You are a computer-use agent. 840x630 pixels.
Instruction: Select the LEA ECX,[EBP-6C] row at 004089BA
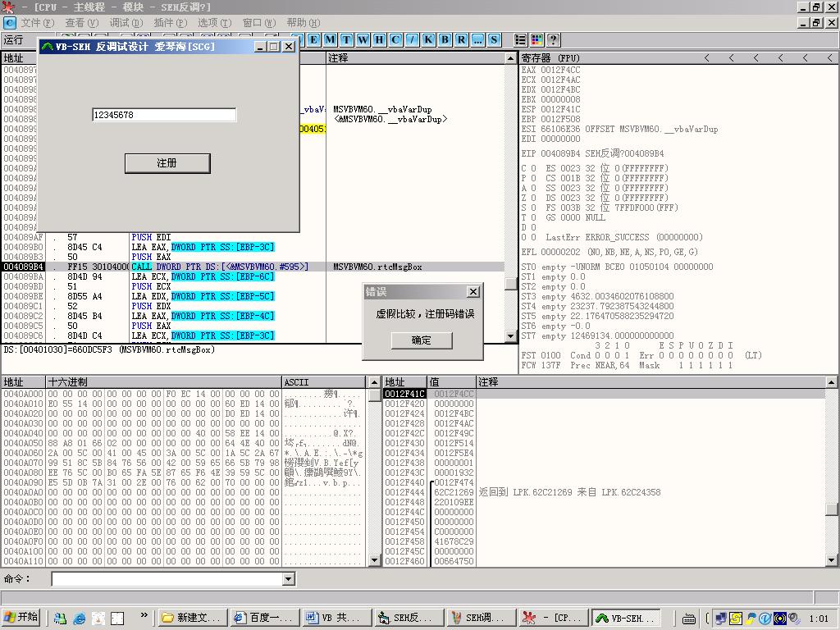253,276
